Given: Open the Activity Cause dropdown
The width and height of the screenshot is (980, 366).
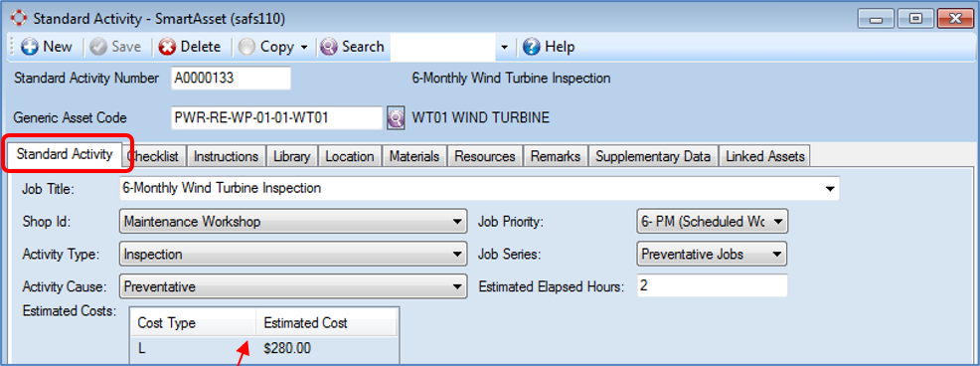Looking at the screenshot, I should pos(292,287).
